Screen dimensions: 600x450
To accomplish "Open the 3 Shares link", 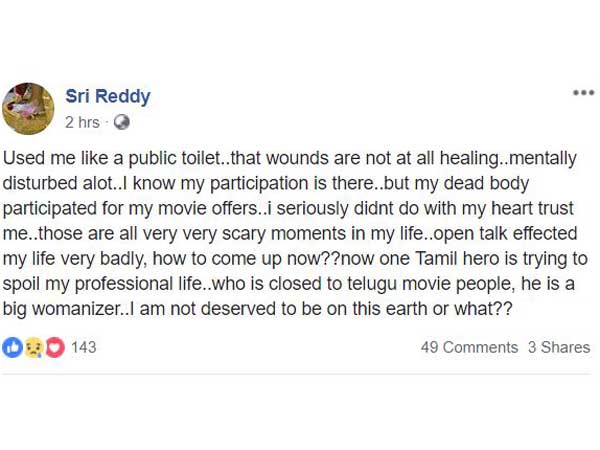I will tap(559, 347).
